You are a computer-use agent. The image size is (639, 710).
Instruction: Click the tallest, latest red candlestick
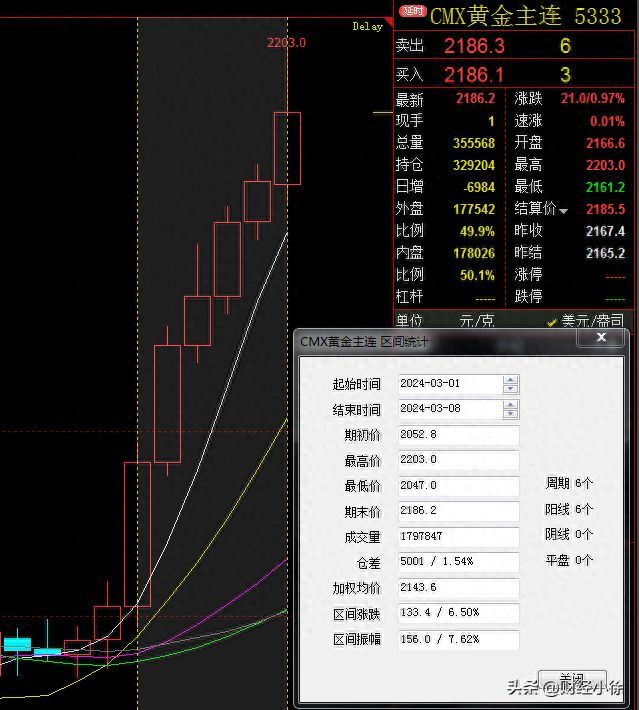tap(287, 148)
